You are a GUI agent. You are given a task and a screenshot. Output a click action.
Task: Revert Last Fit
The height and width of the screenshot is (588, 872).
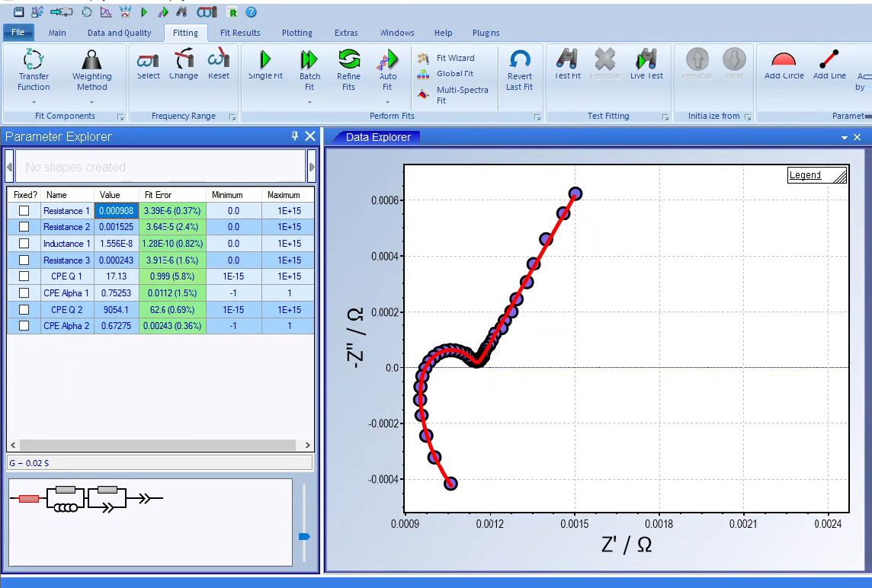519,70
